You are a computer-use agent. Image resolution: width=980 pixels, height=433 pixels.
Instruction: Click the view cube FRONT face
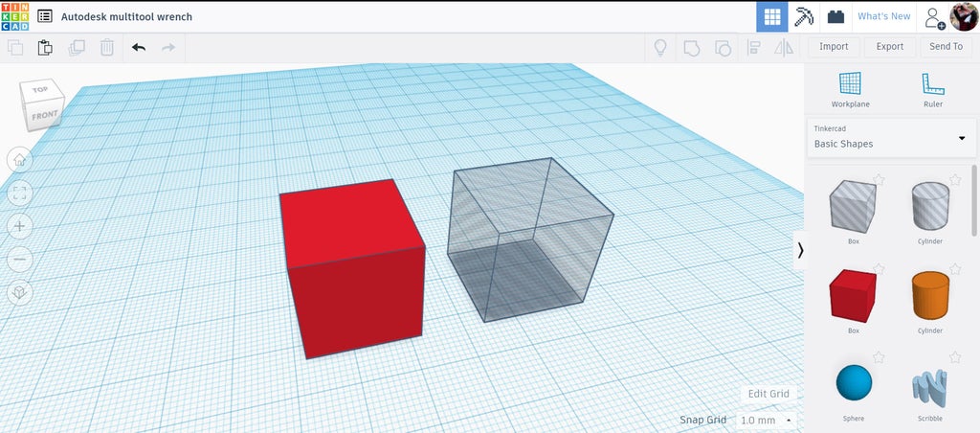(44, 116)
